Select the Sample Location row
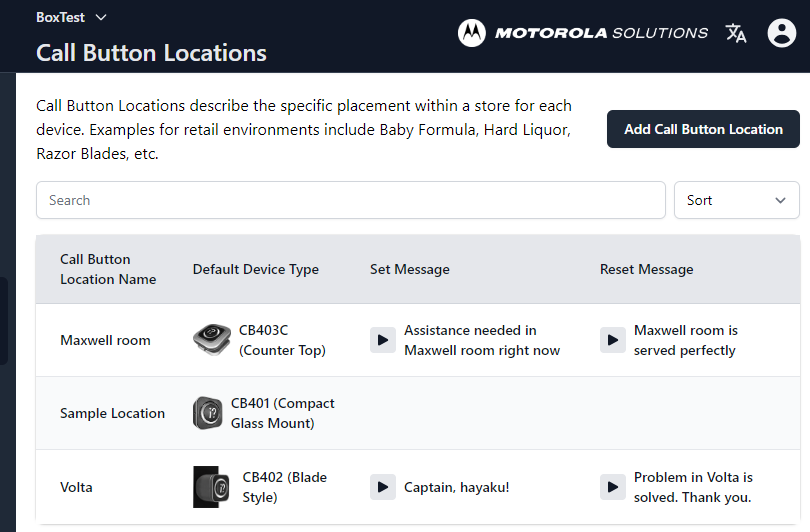 112,413
